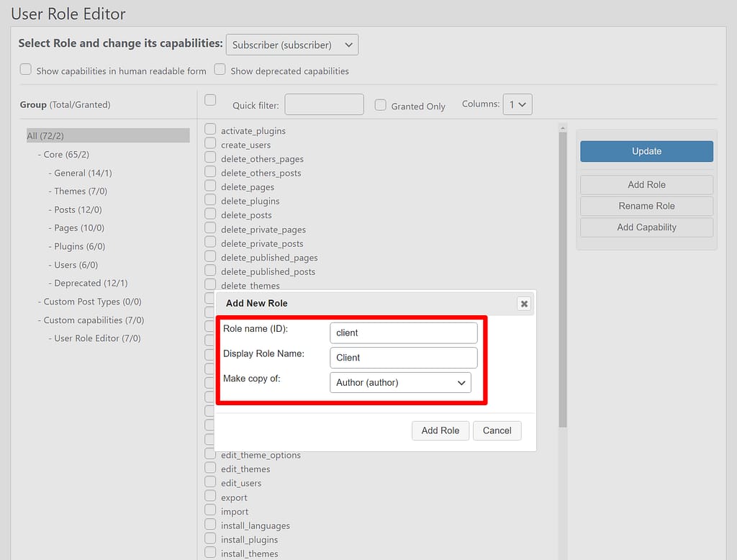
Task: Check the delete_published_posts capability
Action: pyautogui.click(x=210, y=271)
